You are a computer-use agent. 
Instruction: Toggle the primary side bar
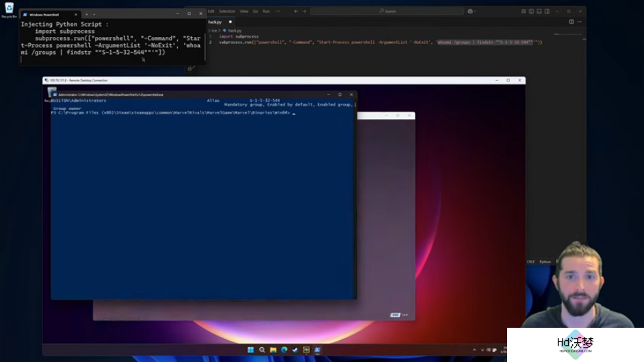tap(532, 11)
